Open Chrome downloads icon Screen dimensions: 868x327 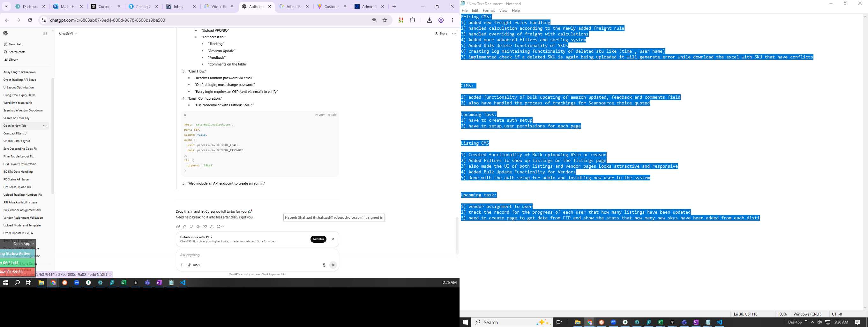pos(429,20)
